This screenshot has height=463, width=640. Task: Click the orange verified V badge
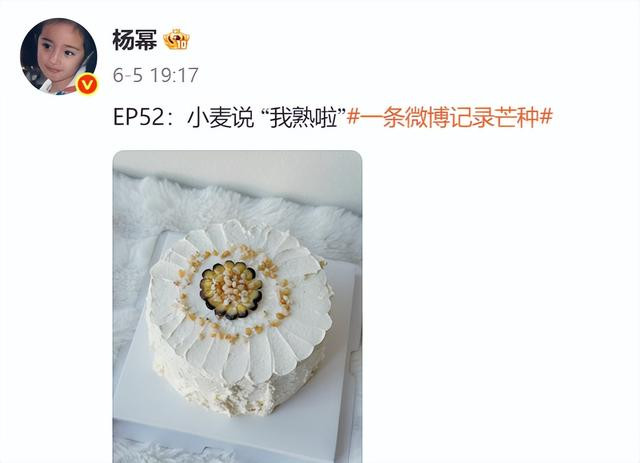click(87, 85)
